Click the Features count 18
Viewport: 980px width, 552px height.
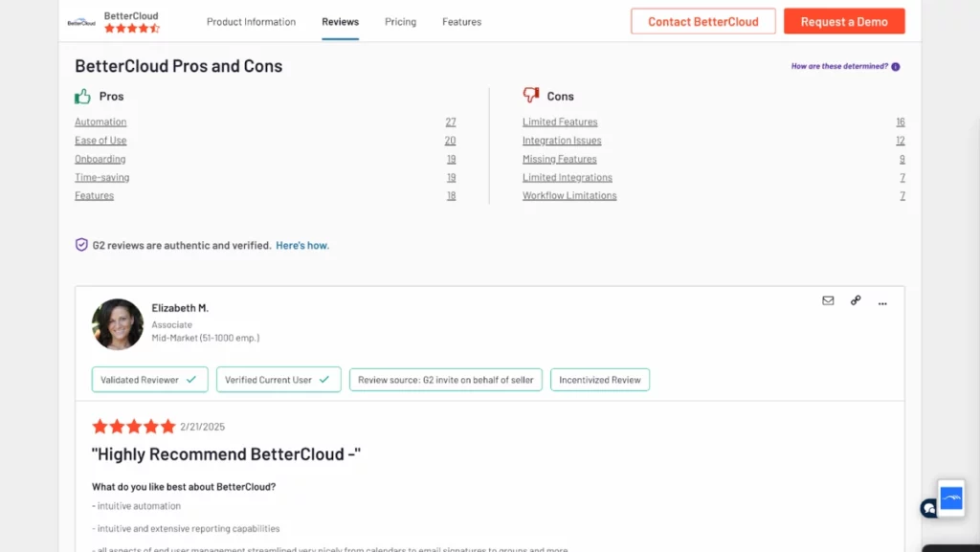pos(452,195)
